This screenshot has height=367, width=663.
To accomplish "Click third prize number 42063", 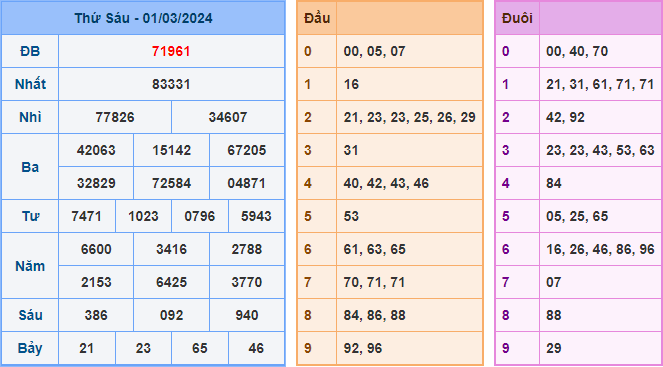I will (x=96, y=150).
